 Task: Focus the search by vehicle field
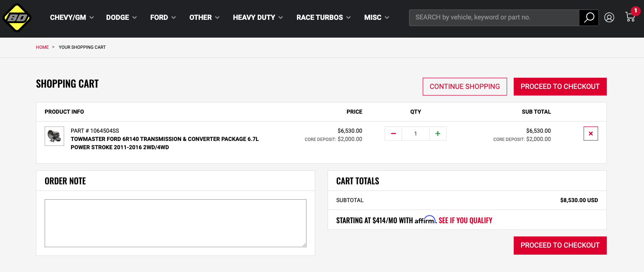(x=494, y=17)
